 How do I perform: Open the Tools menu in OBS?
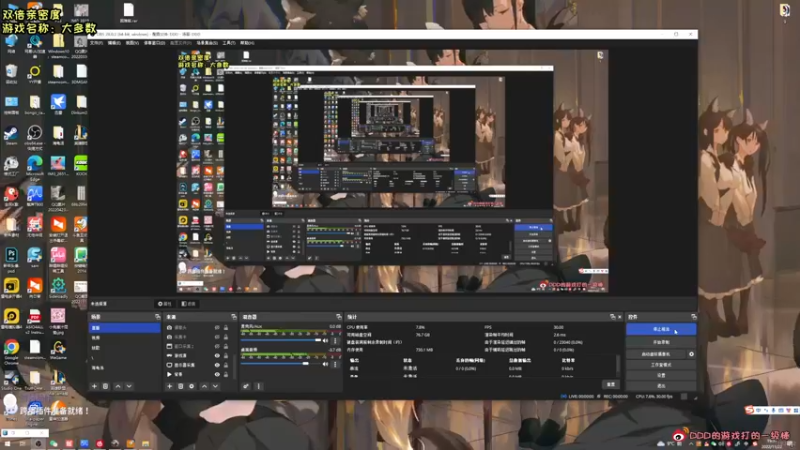pyautogui.click(x=229, y=43)
